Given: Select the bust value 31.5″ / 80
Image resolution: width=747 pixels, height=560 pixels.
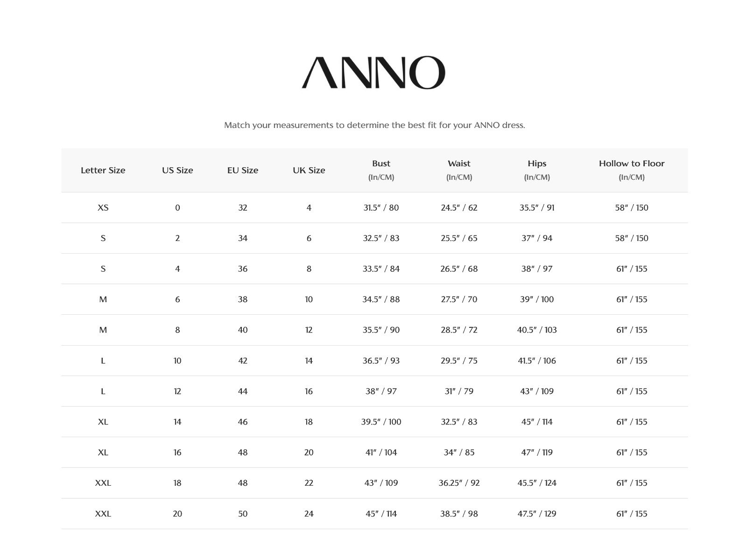Looking at the screenshot, I should coord(381,207).
